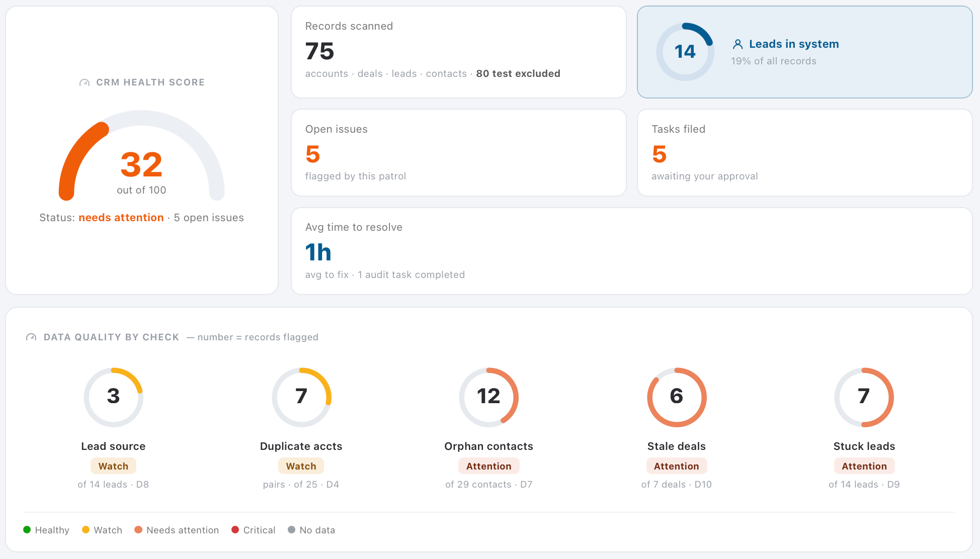Click the yellow Watch legend dot
980x559 pixels.
[86, 530]
